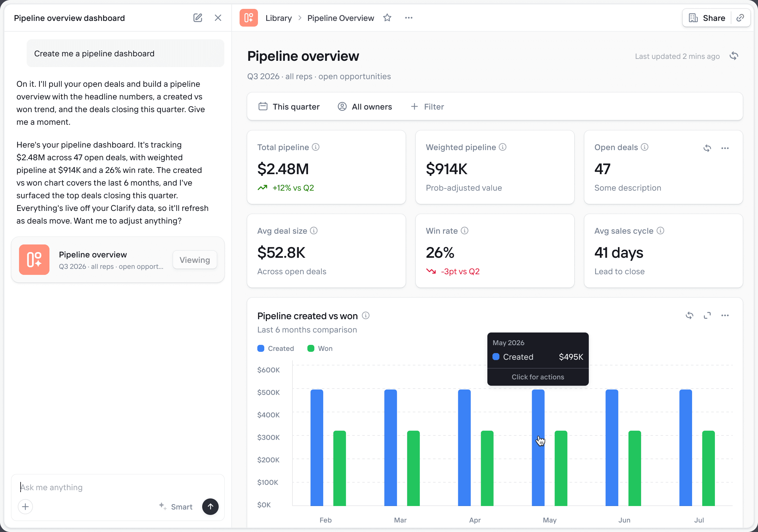Click the green Won swatch in the legend

(x=311, y=349)
